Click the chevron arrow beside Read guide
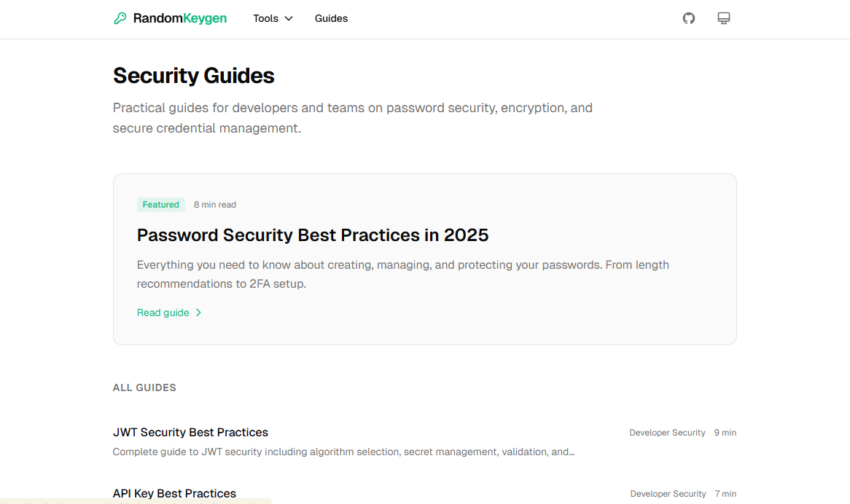 pos(198,312)
